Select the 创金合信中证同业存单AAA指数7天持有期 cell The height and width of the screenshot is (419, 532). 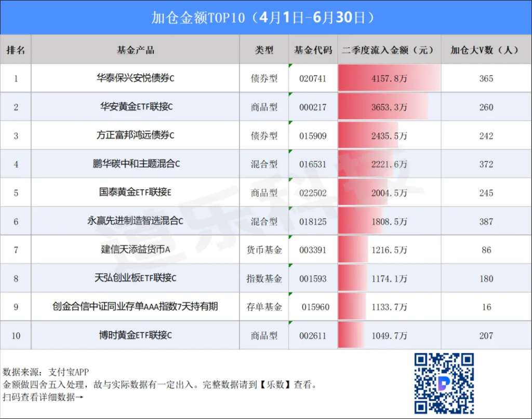(135, 307)
